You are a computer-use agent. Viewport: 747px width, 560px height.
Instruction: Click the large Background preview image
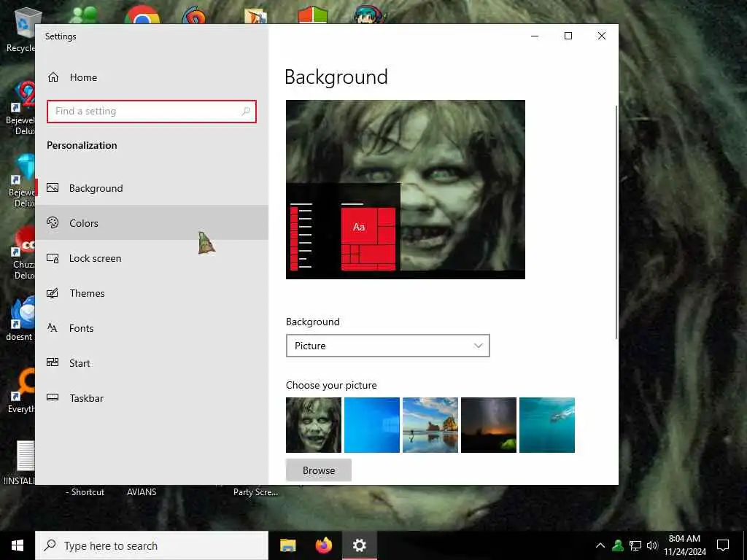(x=406, y=190)
